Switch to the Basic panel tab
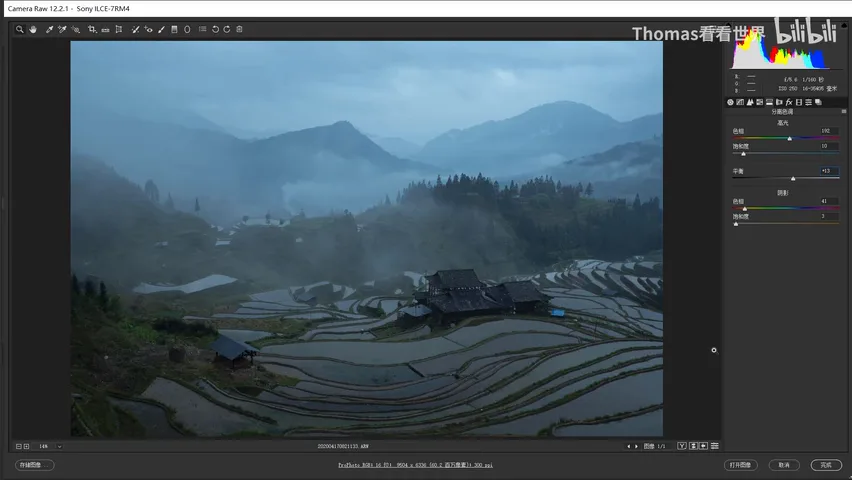This screenshot has height=480, width=852. (730, 102)
